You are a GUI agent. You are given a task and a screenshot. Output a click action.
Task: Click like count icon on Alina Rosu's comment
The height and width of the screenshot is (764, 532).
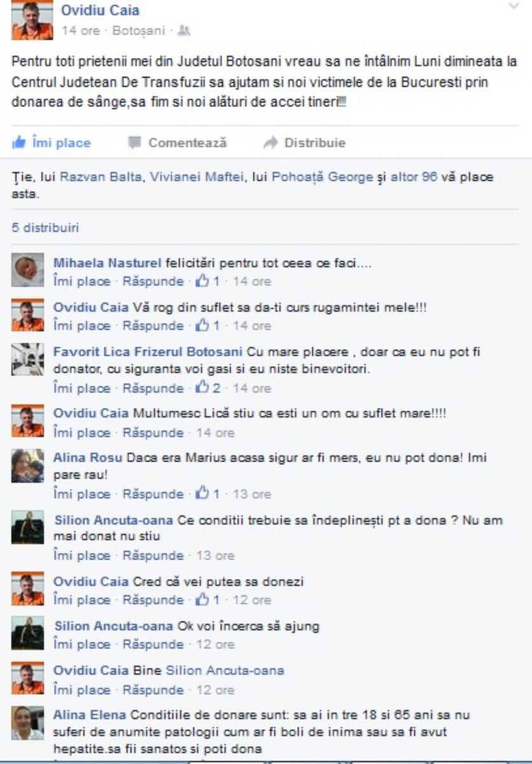pos(202,493)
